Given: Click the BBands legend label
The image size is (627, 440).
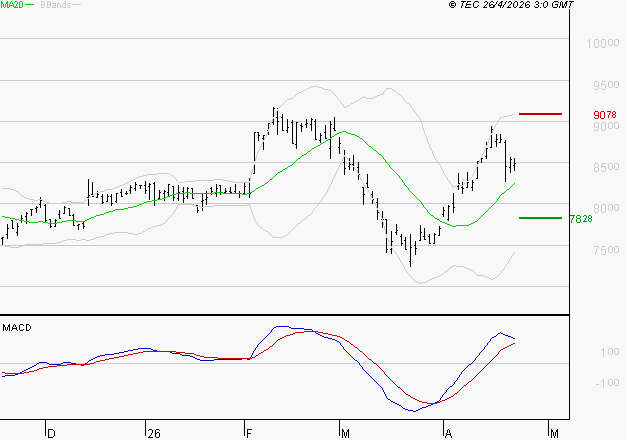Looking at the screenshot, I should (55, 5).
